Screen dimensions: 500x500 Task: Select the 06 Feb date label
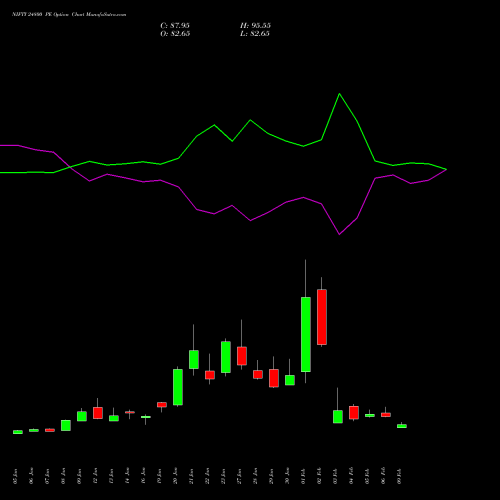[x=383, y=476]
